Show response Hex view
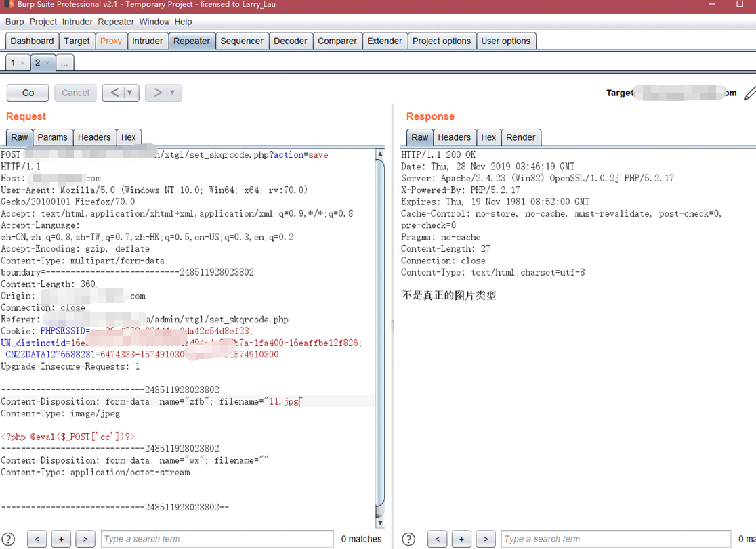 (x=488, y=137)
